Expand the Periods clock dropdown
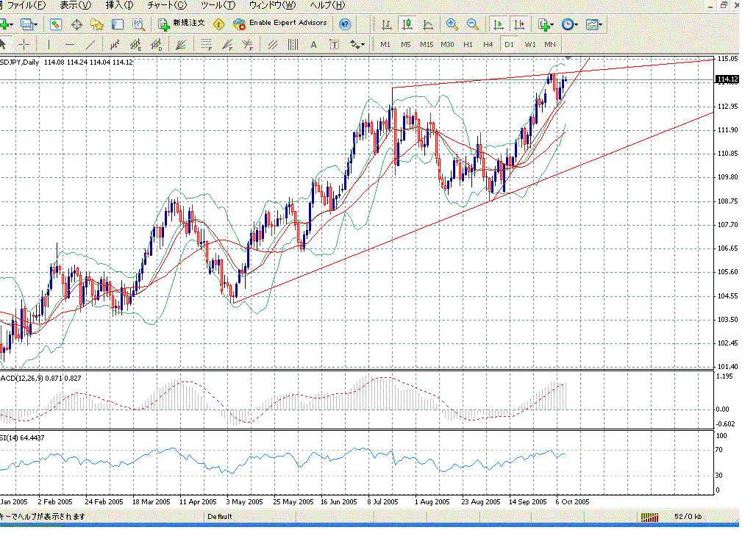756x544 pixels. coord(570,24)
